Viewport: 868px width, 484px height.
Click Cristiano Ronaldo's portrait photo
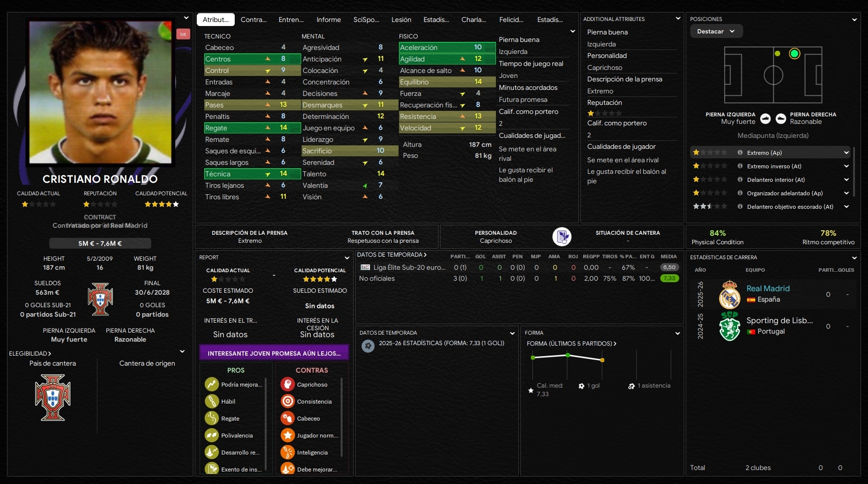coord(100,92)
